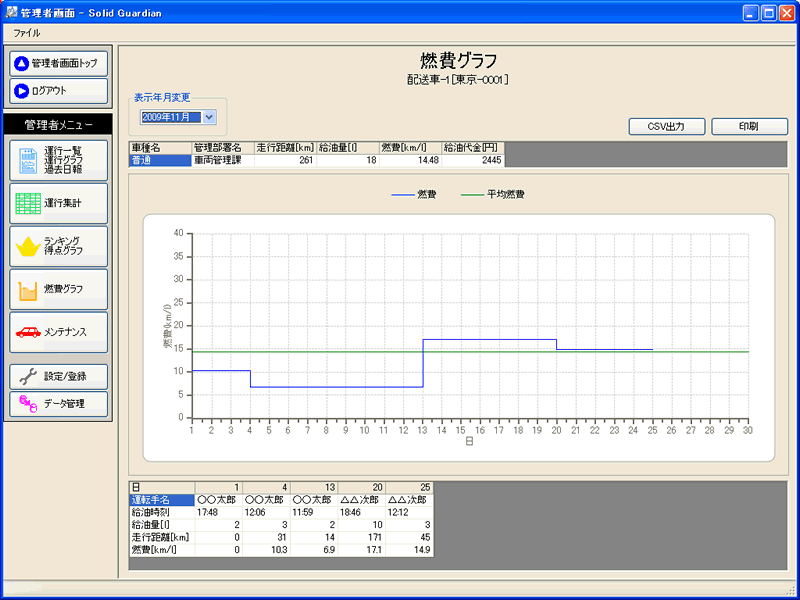
Task: Click the 18:46 refuel time cell
Action: 362,512
